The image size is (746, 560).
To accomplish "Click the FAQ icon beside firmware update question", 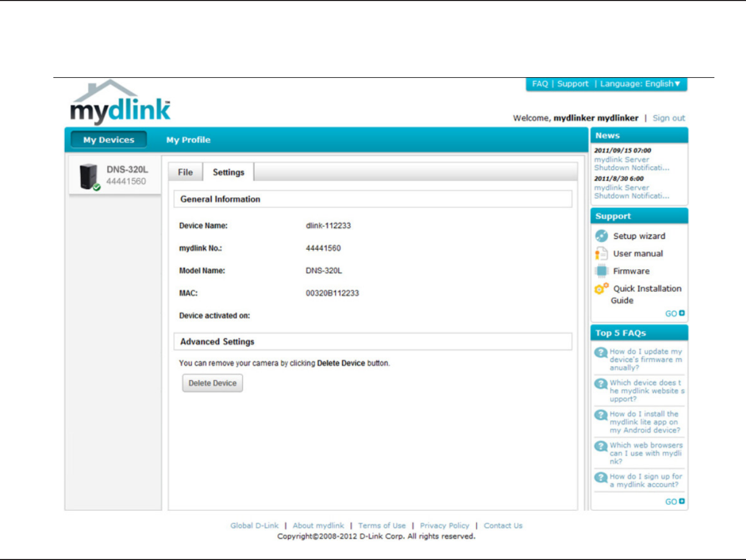I will point(601,353).
